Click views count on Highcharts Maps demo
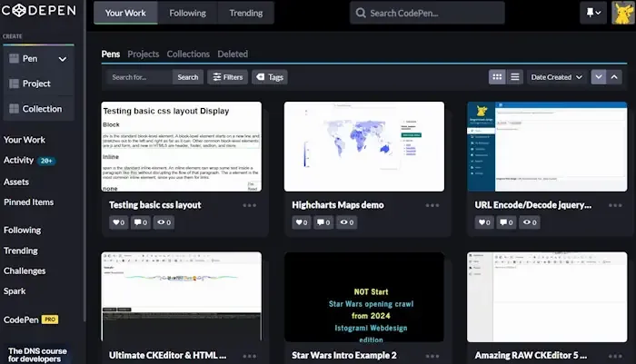 (347, 222)
